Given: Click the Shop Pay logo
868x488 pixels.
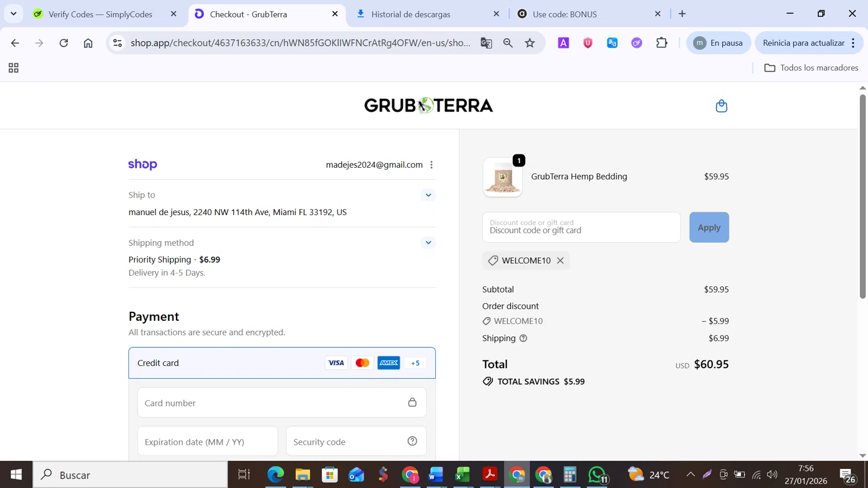Looking at the screenshot, I should tap(142, 165).
